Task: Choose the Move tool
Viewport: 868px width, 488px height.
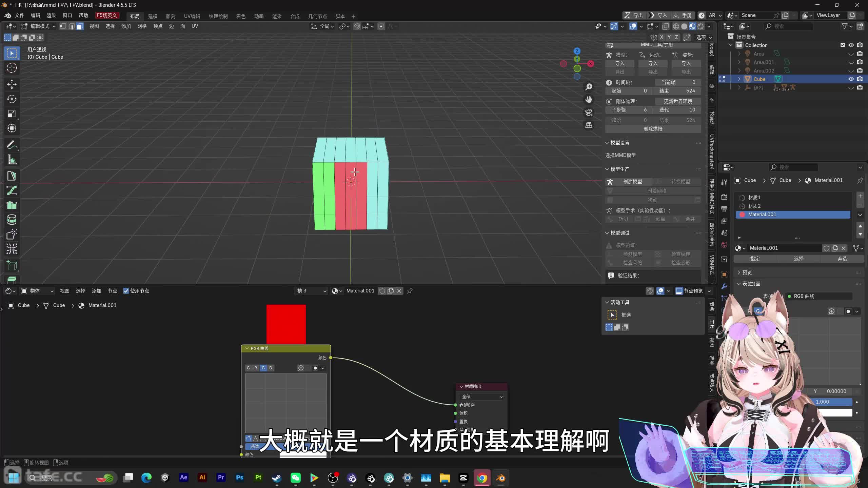Action: pos(12,84)
